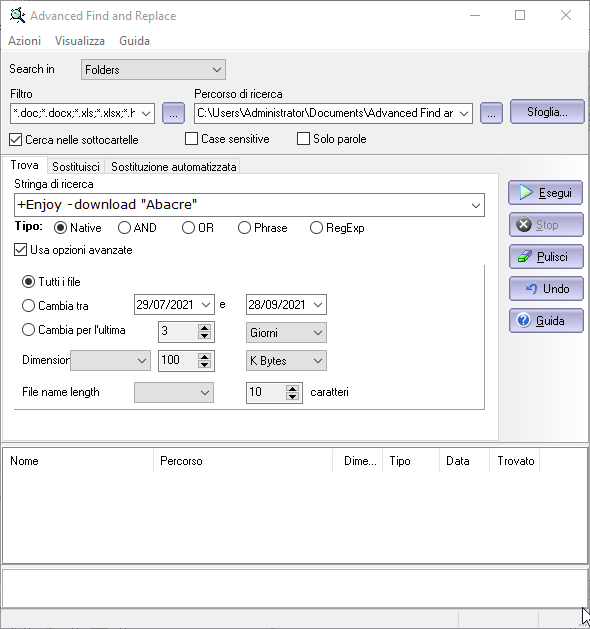
Task: Open the File name length comparison dropdown
Action: coord(174,392)
